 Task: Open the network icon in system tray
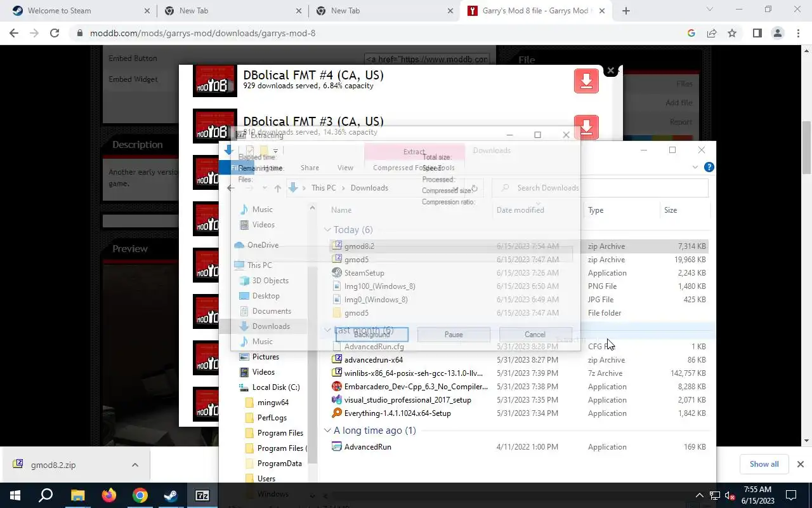coord(715,496)
